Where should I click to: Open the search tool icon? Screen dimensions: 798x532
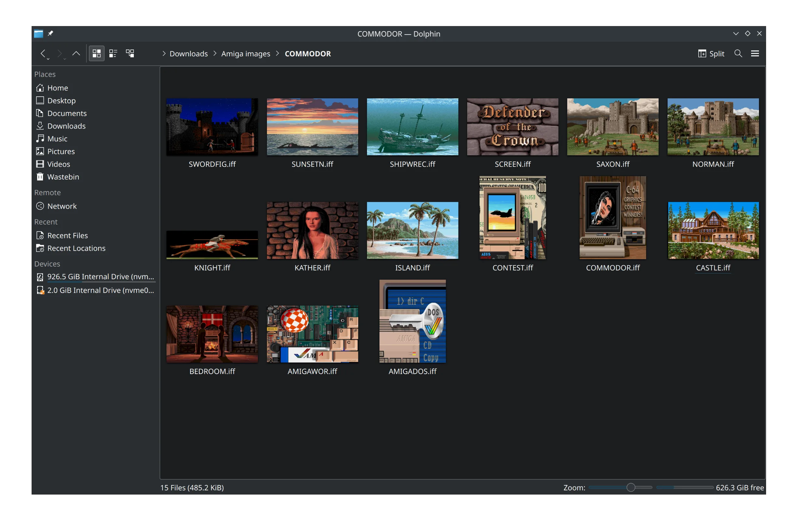click(x=738, y=53)
